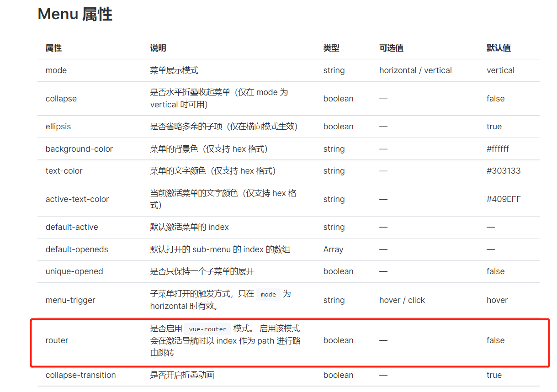The image size is (557, 392).
Task: Select the "text-color" attribute cell
Action: pos(64,171)
